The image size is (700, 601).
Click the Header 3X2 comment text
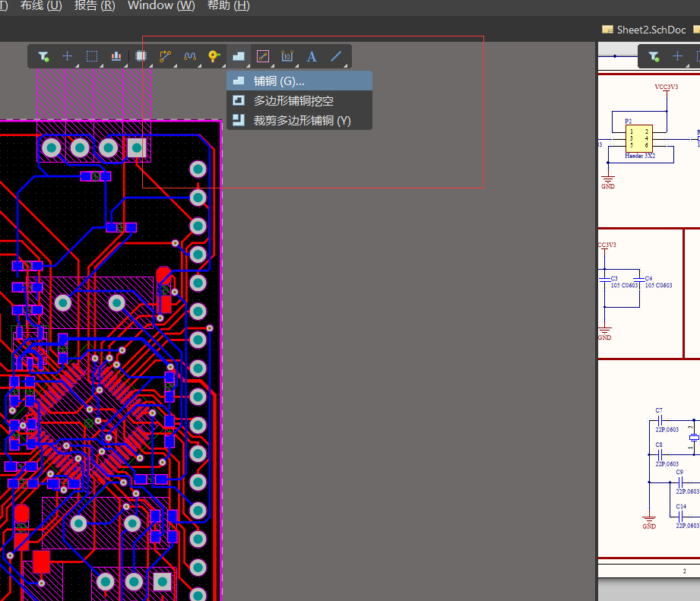[x=640, y=156]
